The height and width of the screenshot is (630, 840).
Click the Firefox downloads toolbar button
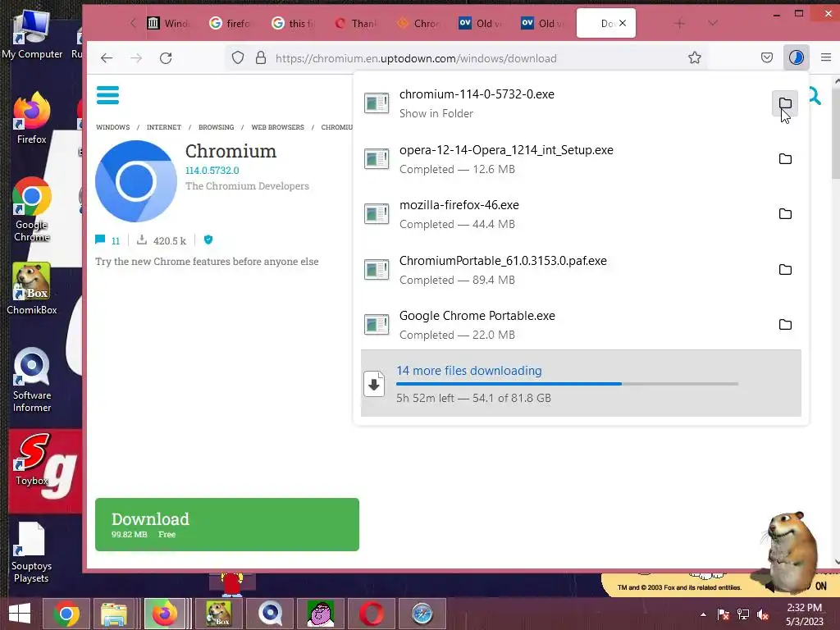point(796,58)
